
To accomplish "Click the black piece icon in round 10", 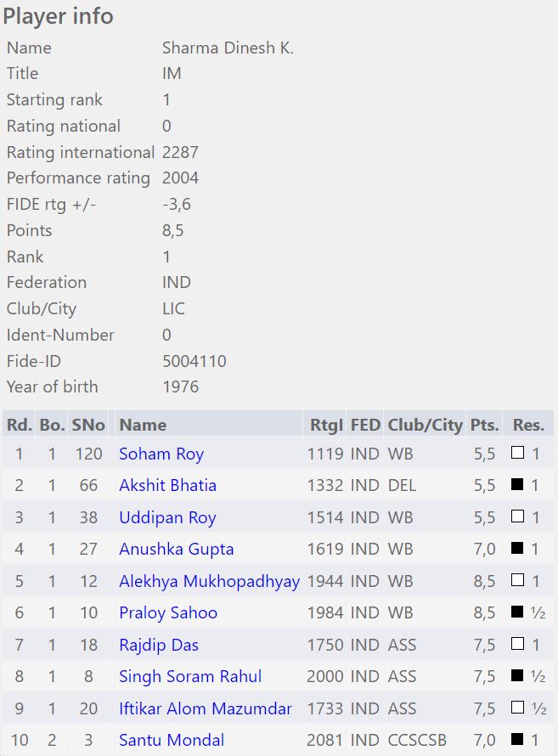I will (x=517, y=740).
